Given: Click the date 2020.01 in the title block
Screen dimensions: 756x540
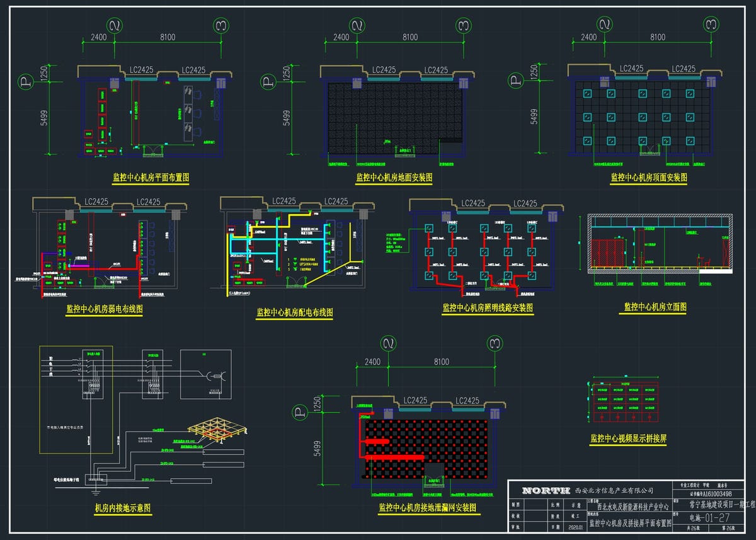Looking at the screenshot, I should tap(576, 527).
